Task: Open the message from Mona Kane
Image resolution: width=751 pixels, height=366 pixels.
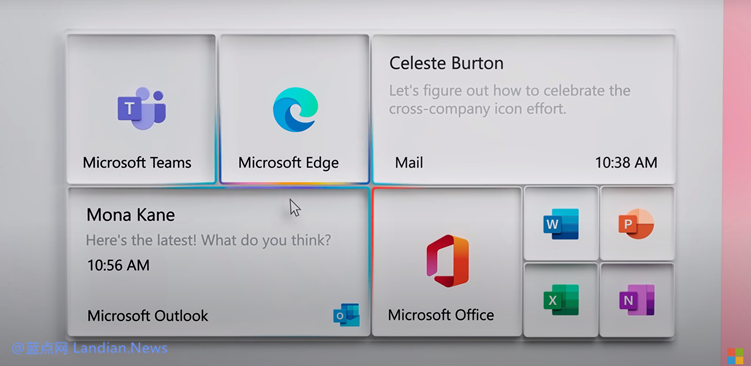Action: [x=218, y=262]
